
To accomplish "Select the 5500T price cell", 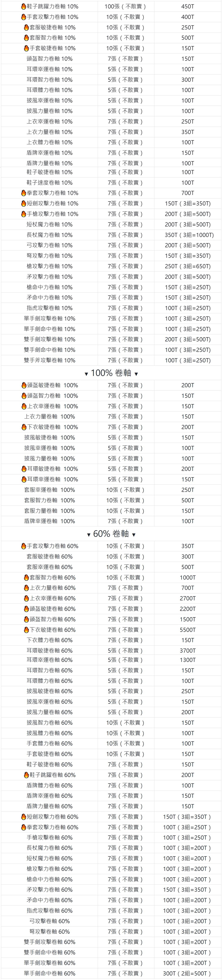I will 188,630.
